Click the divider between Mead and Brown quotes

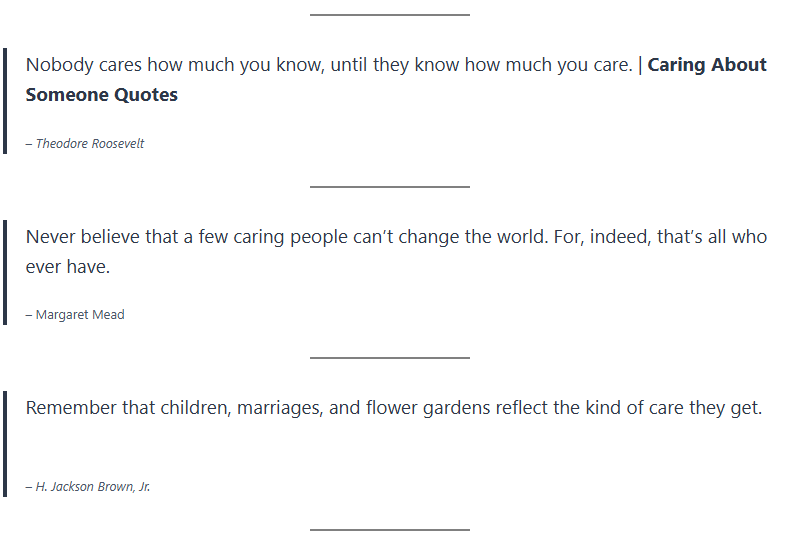point(389,357)
